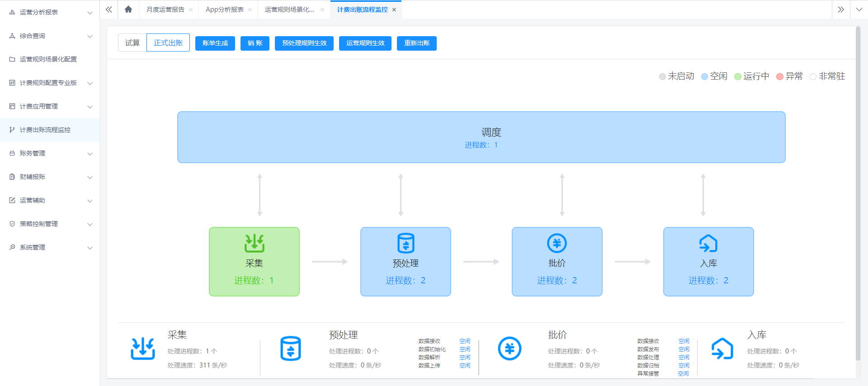This screenshot has width=868, height=386.
Task: Click the 销账 button
Action: pos(255,43)
